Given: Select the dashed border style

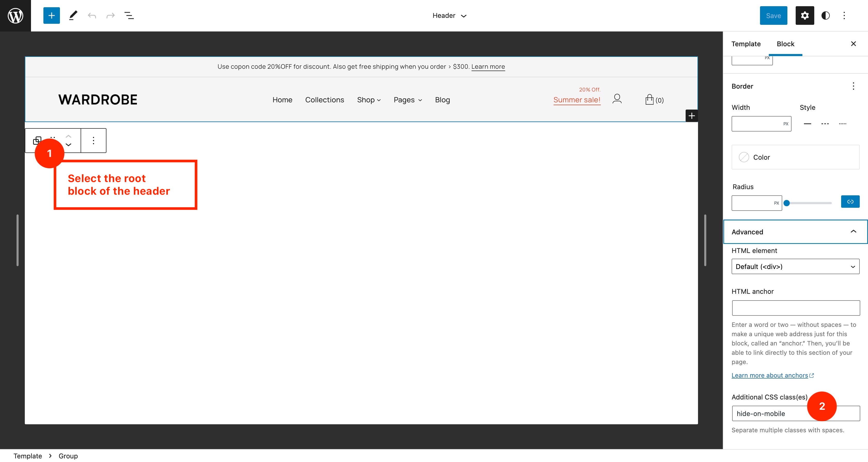Looking at the screenshot, I should click(825, 123).
